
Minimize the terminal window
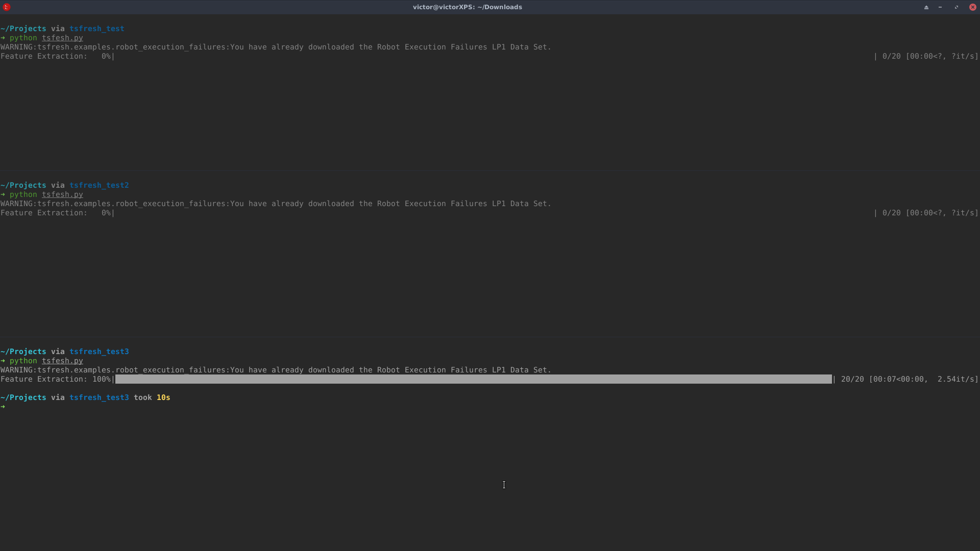click(x=940, y=7)
